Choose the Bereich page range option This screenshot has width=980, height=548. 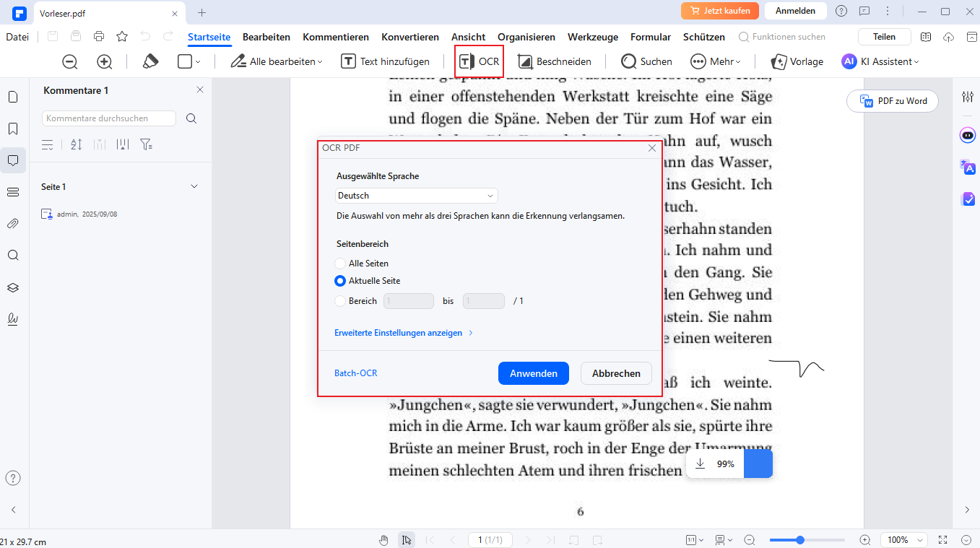pos(340,301)
